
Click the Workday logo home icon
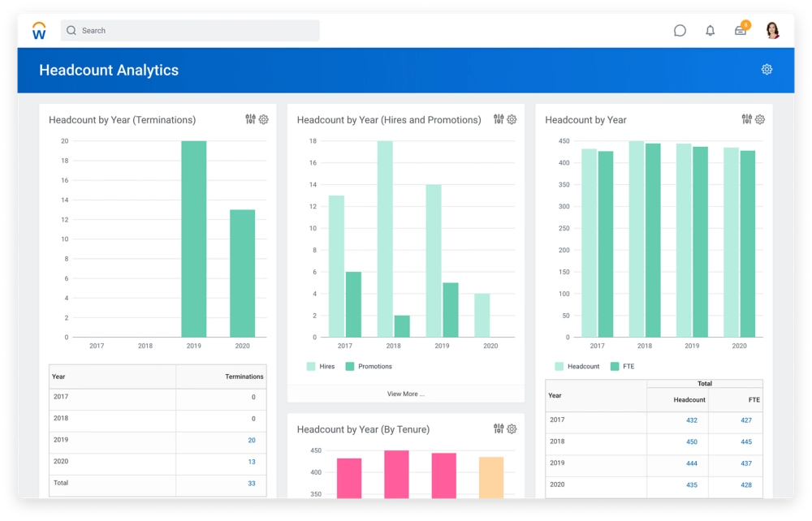pyautogui.click(x=39, y=31)
